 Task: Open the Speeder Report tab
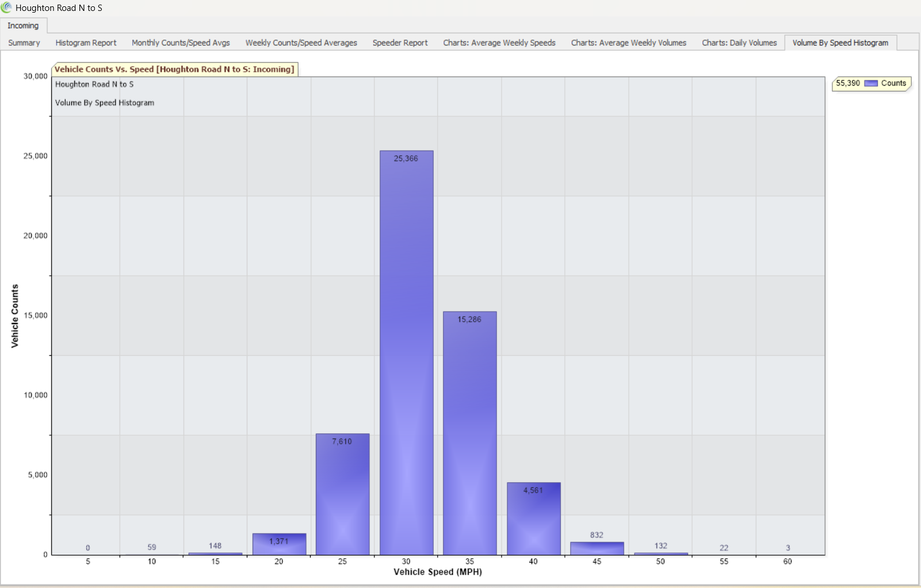point(400,43)
